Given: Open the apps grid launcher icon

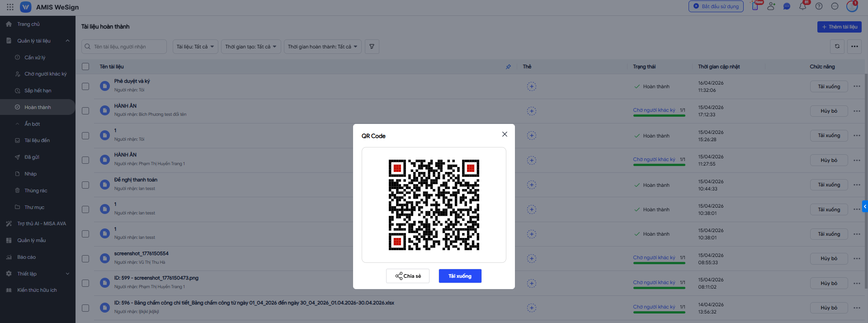Looking at the screenshot, I should [x=10, y=7].
